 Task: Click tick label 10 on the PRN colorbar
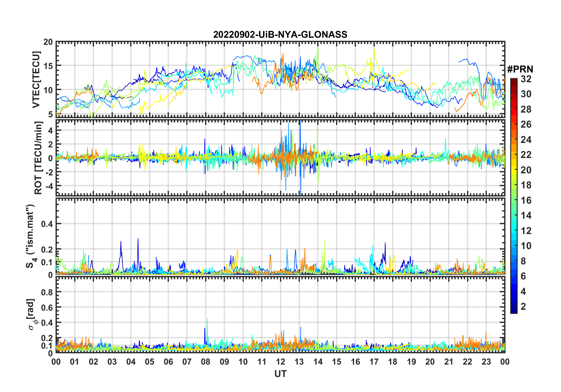coord(526,246)
